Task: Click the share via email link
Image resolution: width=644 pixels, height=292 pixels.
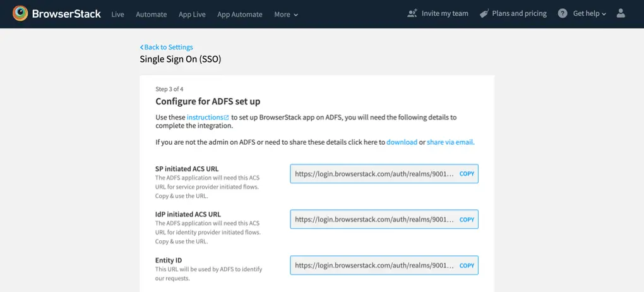Action: (450, 142)
